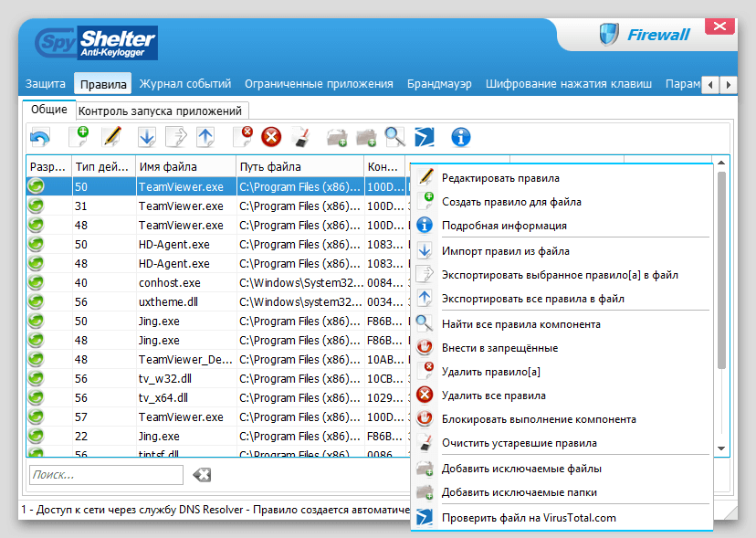
Task: Sort by 'Путь файла' column header
Action: click(x=299, y=166)
